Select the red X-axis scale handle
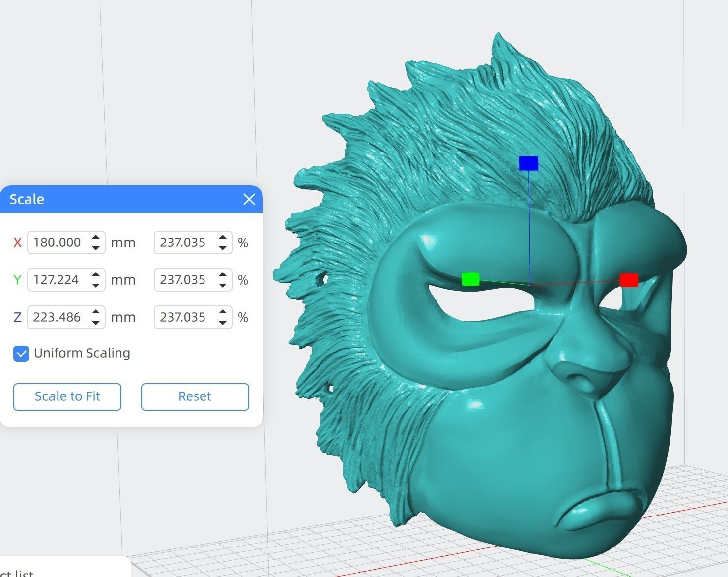The height and width of the screenshot is (577, 728). pyautogui.click(x=630, y=280)
